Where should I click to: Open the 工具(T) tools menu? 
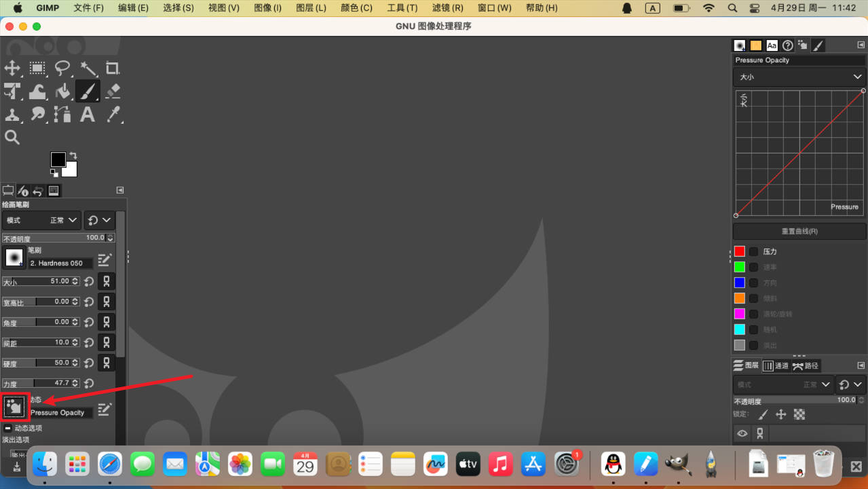click(x=402, y=8)
